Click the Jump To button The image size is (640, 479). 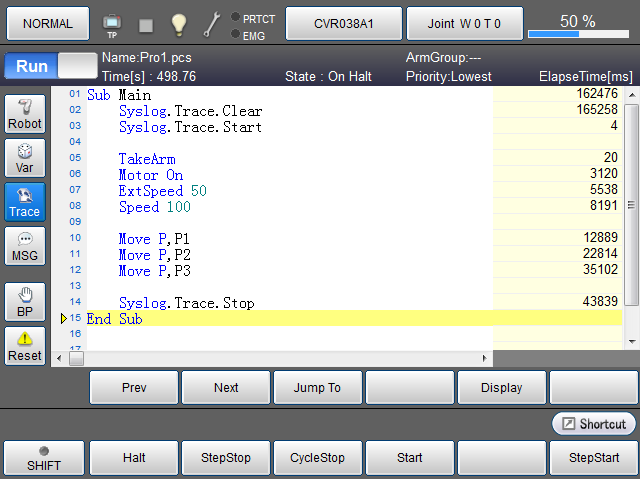pyautogui.click(x=317, y=388)
